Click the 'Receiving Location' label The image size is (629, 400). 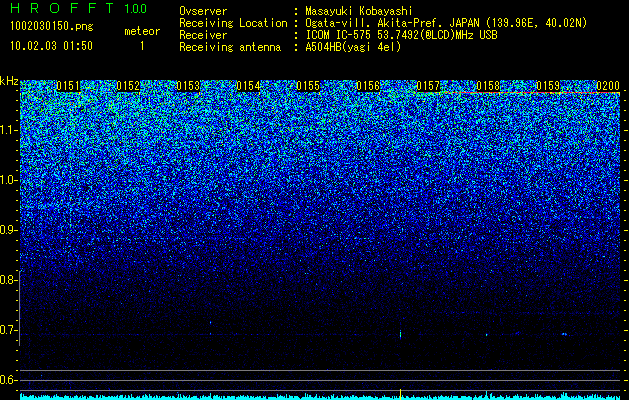[x=233, y=23]
